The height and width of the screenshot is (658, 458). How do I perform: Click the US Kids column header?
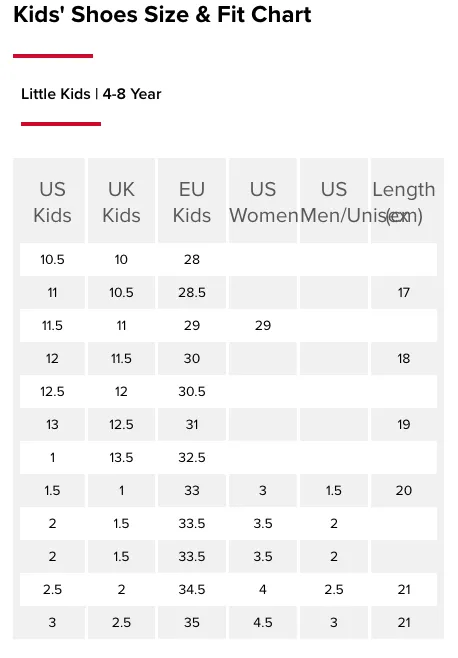52,202
